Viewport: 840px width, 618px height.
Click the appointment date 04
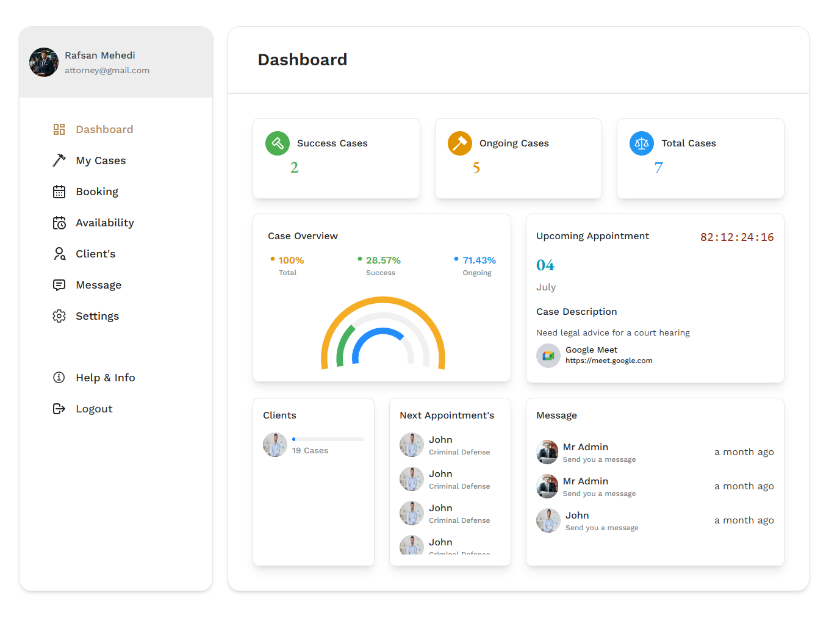click(x=545, y=265)
